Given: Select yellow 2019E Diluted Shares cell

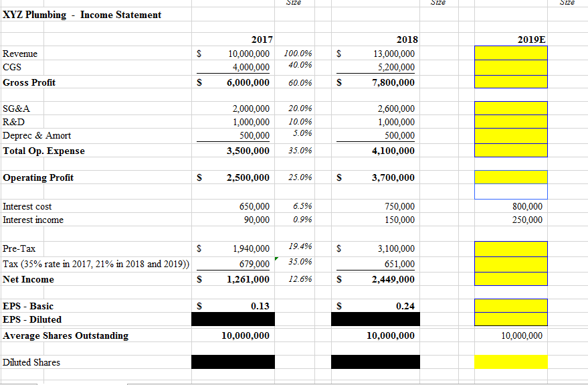Looking at the screenshot, I should point(511,362).
